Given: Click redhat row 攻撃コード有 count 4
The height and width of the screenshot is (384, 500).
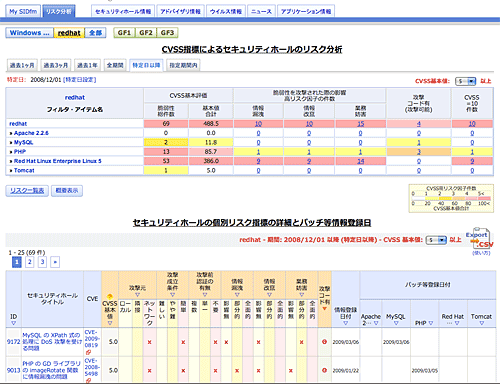Looking at the screenshot, I should [x=419, y=124].
